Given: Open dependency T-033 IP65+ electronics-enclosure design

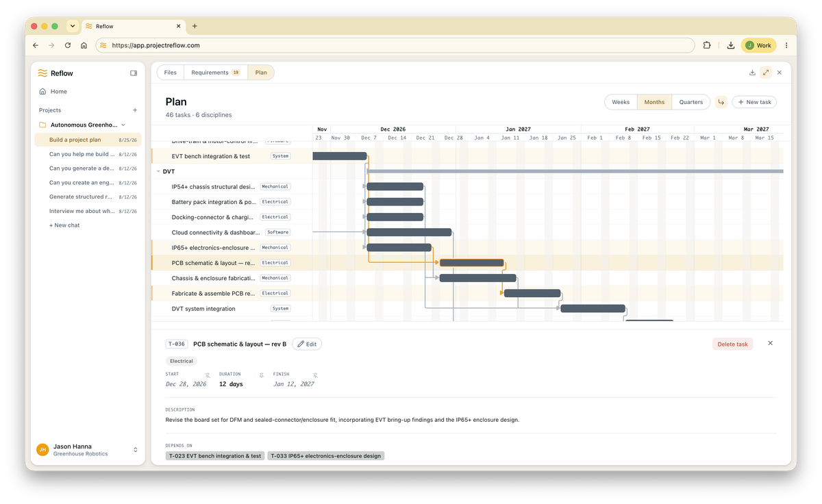Looking at the screenshot, I should (326, 455).
